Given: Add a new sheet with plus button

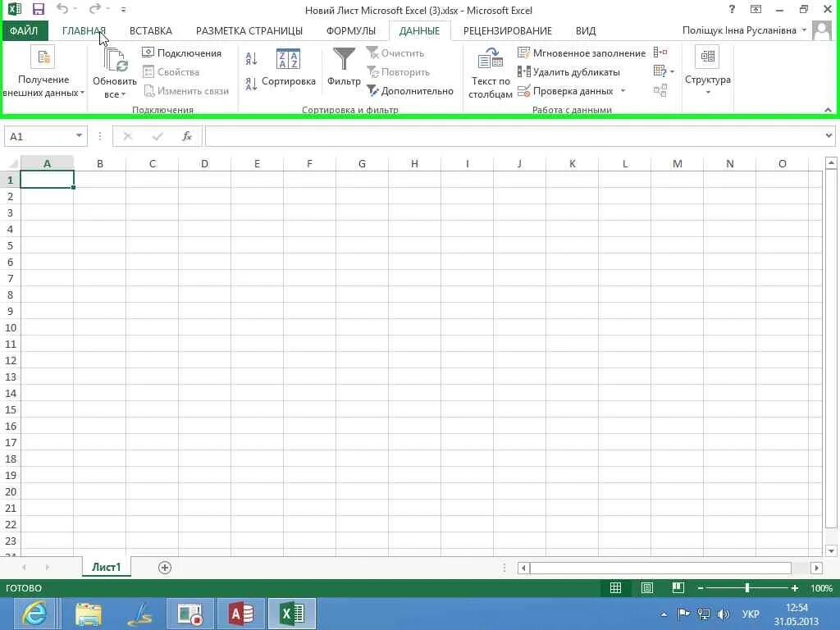Looking at the screenshot, I should pos(164,568).
